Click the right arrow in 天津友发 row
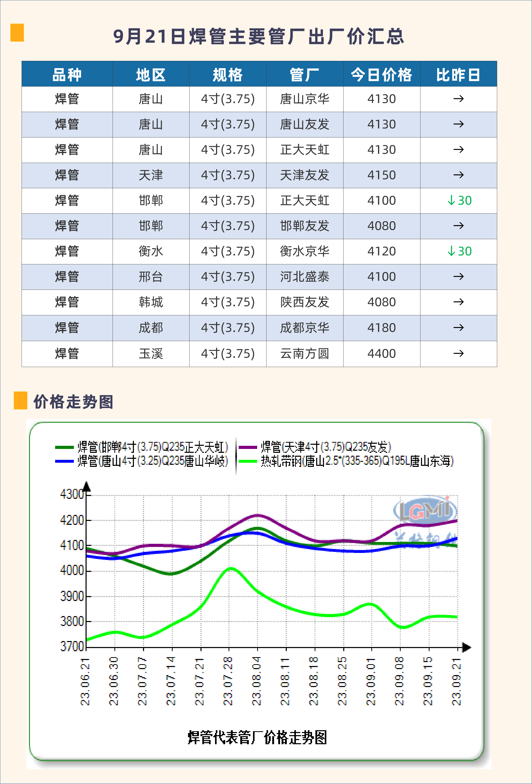 pos(458,175)
